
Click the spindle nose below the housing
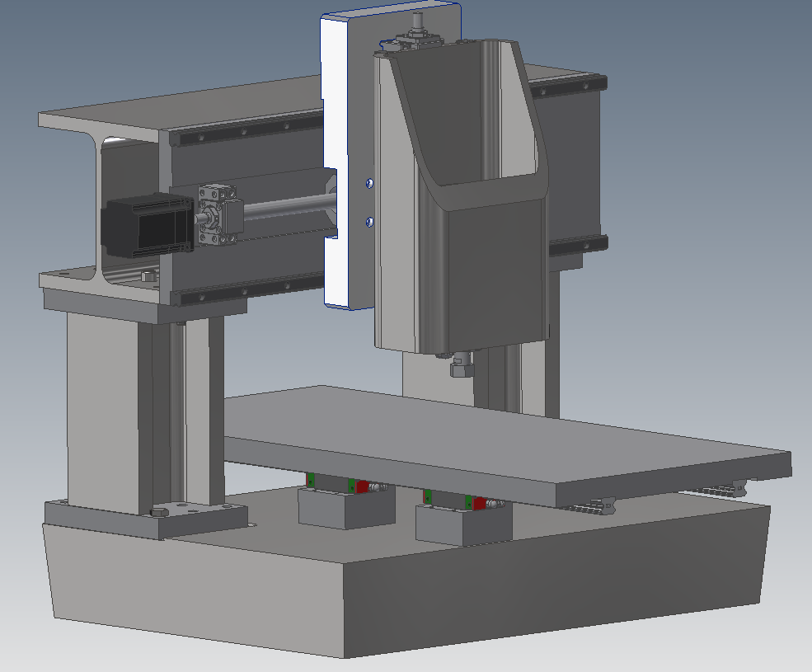click(x=462, y=365)
